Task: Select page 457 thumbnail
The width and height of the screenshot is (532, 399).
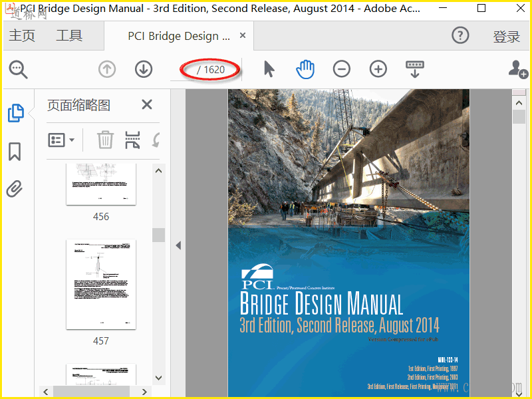Action: tap(101, 285)
